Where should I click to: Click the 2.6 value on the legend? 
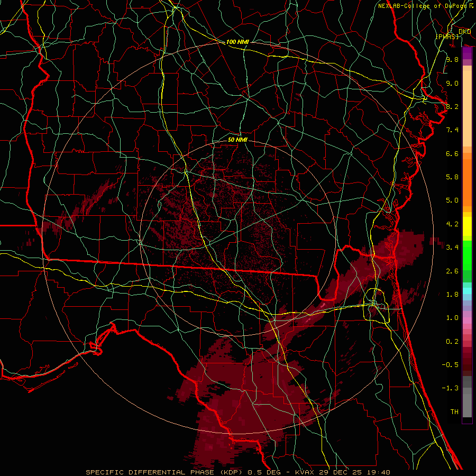(x=452, y=271)
